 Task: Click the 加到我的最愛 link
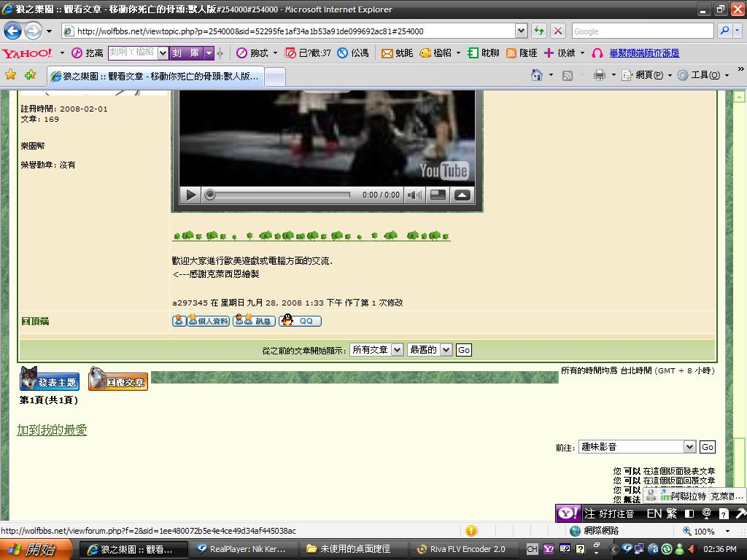[x=52, y=430]
